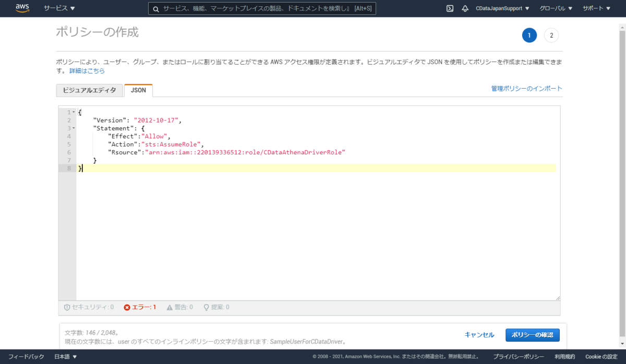626x364 pixels.
Task: Show warnings via triangle warning icon
Action: tap(170, 307)
